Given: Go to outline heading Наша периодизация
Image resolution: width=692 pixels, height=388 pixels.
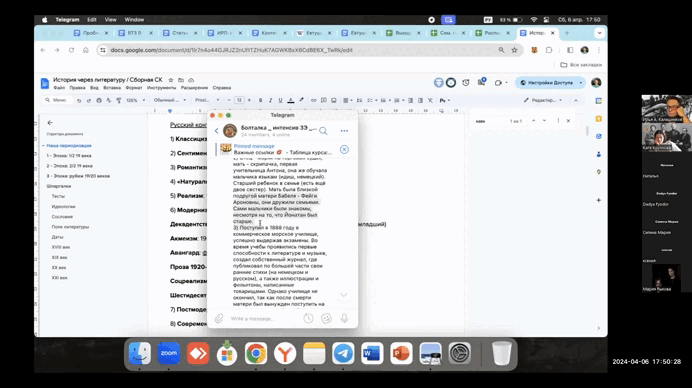Looking at the screenshot, I should click(x=69, y=146).
